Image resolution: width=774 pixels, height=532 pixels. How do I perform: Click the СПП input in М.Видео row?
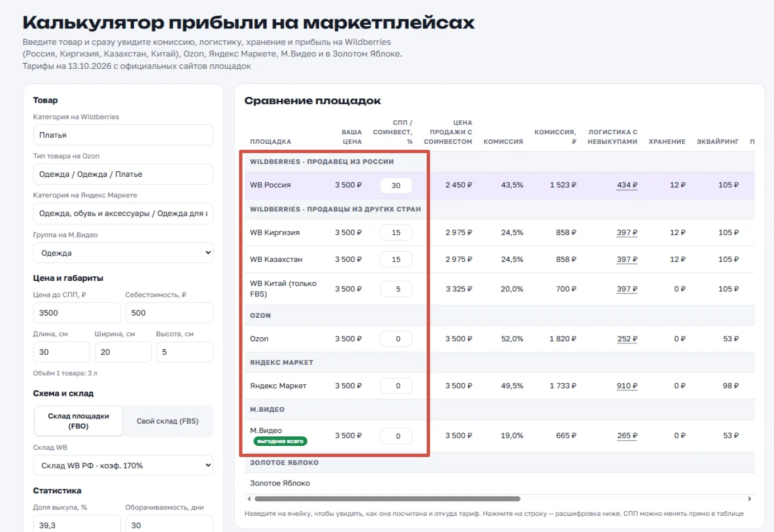coord(396,436)
